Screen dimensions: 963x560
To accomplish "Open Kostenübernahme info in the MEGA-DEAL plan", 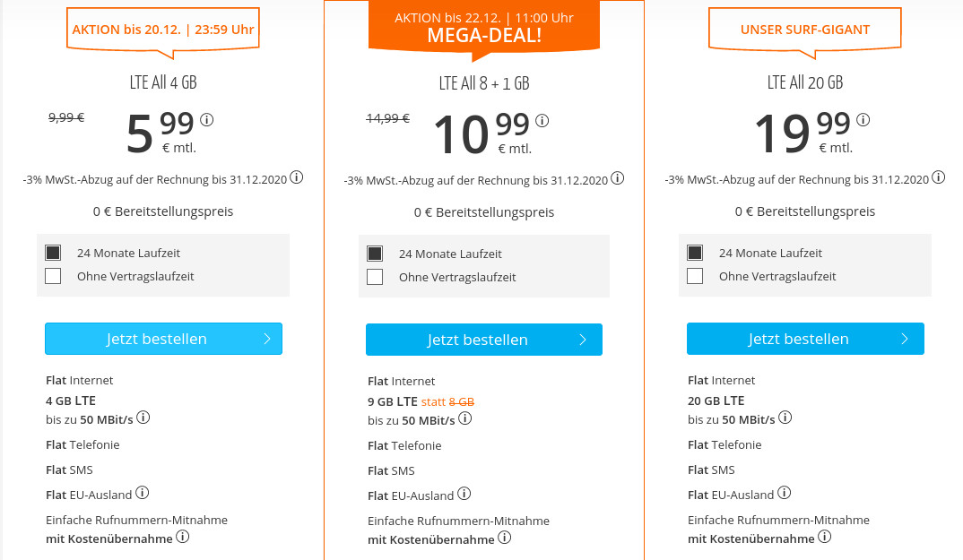I will 504,538.
